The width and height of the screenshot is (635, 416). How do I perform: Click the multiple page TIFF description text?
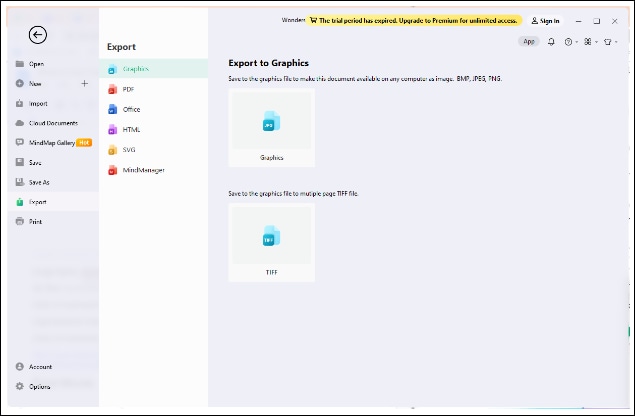tap(293, 194)
